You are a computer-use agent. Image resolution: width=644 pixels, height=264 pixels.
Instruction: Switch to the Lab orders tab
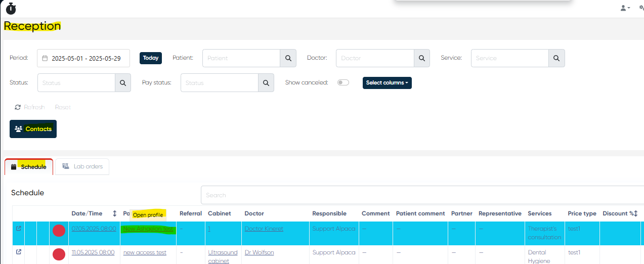coord(82,166)
